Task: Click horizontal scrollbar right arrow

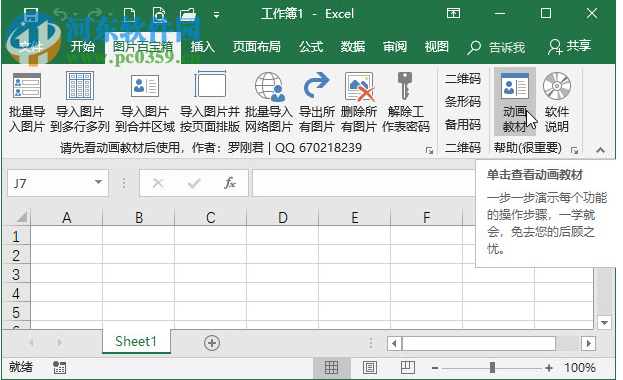Action: click(589, 343)
